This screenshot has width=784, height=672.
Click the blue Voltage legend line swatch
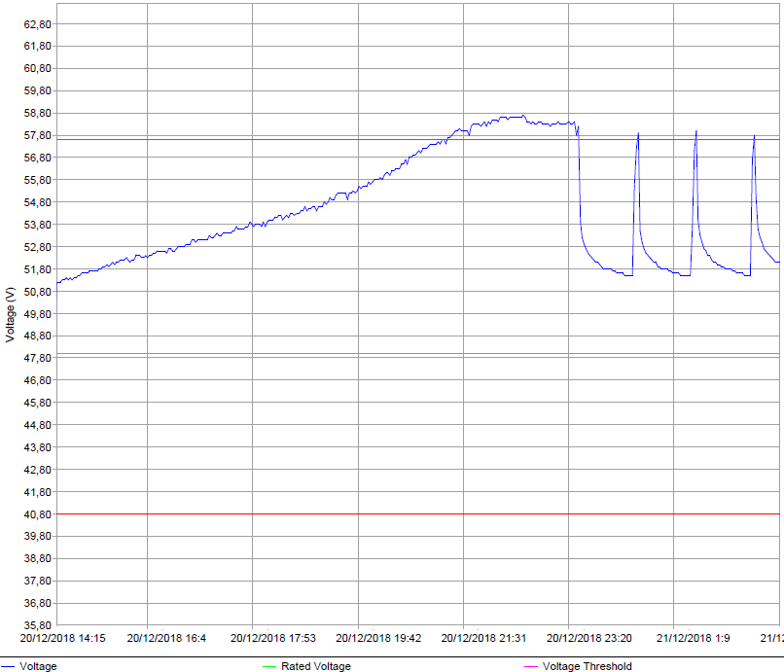click(x=8, y=666)
